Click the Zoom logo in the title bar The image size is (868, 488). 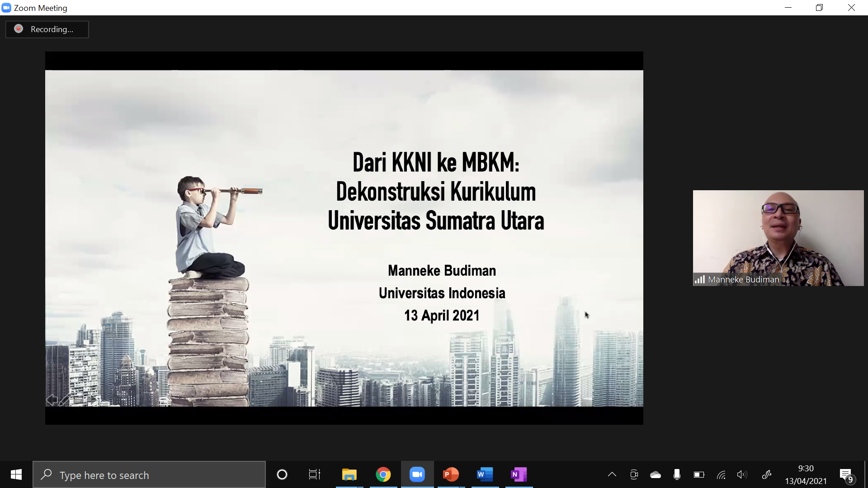[x=6, y=8]
